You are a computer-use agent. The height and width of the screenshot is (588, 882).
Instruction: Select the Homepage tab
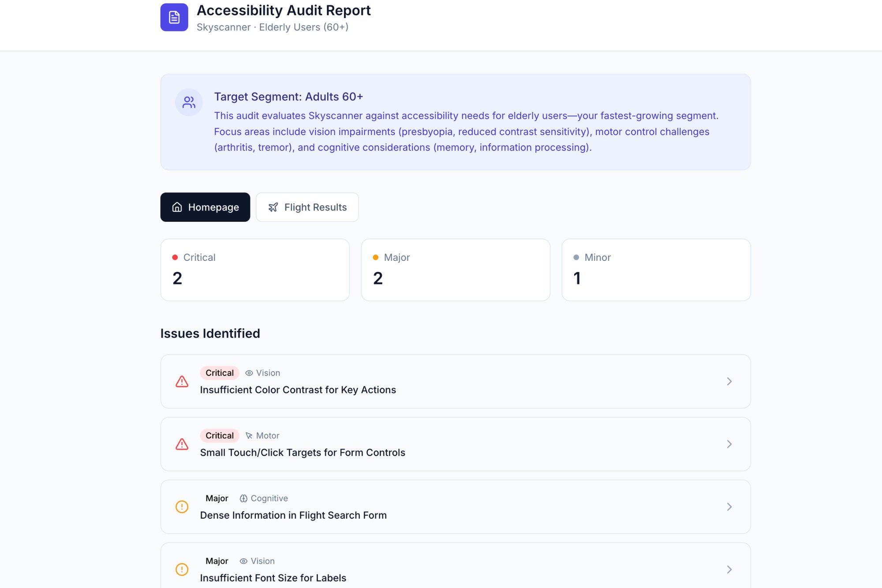click(x=205, y=207)
